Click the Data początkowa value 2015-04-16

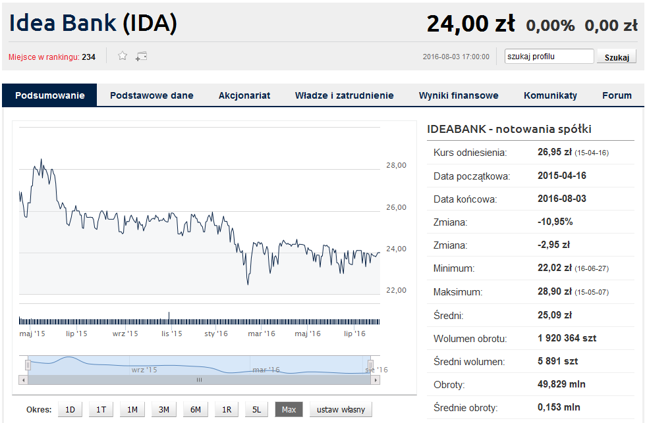(562, 176)
